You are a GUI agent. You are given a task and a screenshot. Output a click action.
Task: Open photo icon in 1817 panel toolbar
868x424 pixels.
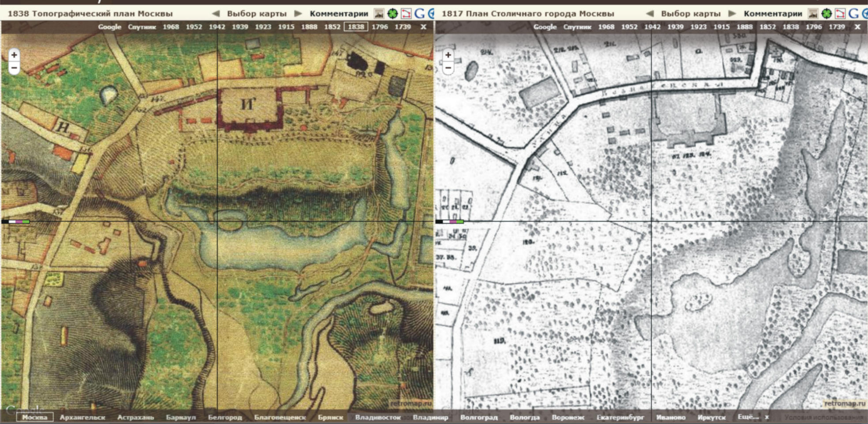pyautogui.click(x=813, y=14)
